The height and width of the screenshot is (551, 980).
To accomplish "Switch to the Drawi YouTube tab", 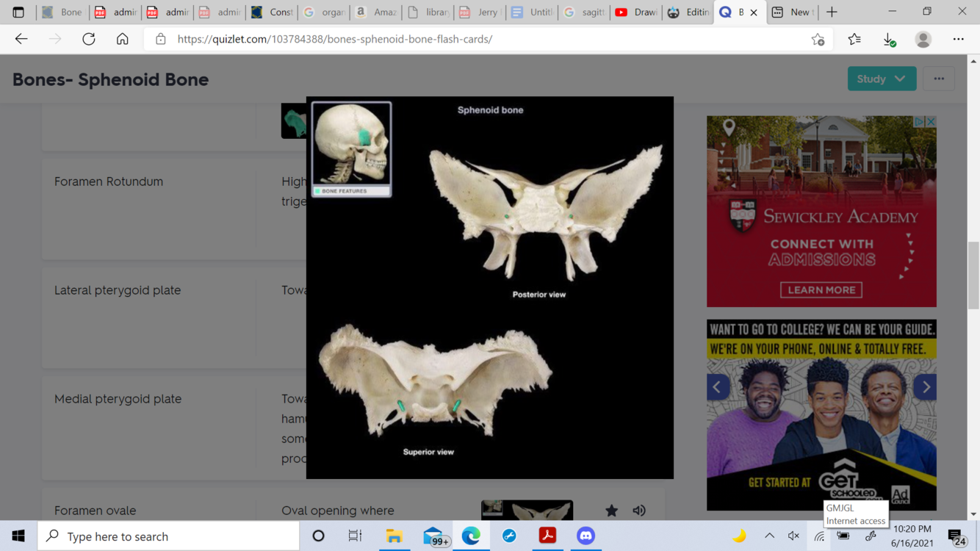I will [636, 12].
